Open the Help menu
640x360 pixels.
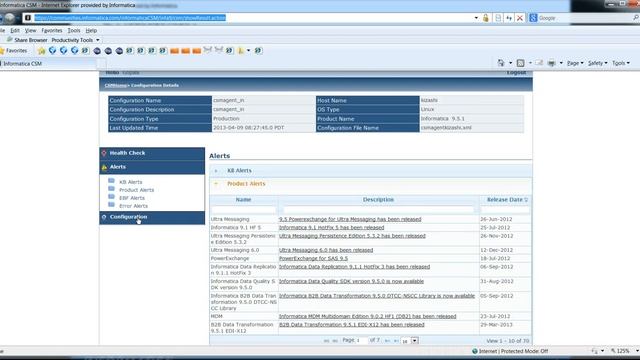(x=91, y=30)
